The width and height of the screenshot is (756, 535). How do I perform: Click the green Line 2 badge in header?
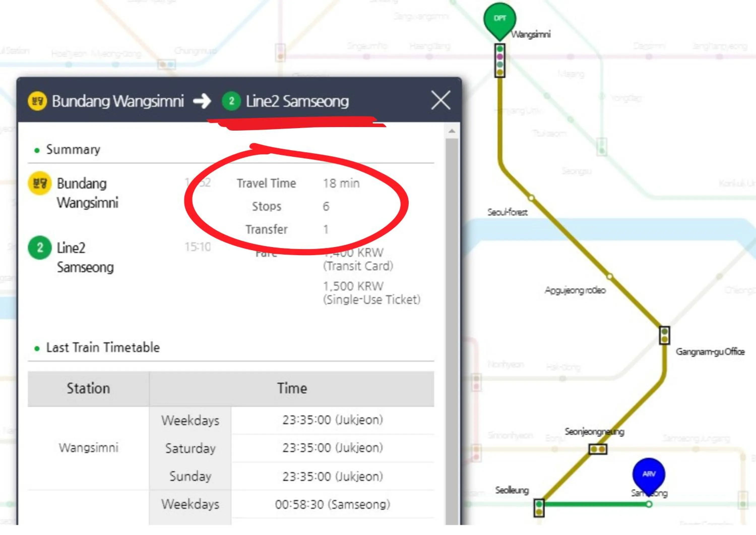point(231,101)
